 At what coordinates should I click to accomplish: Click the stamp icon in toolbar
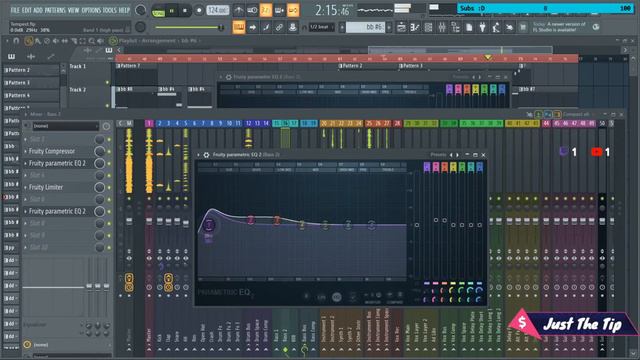[x=293, y=27]
